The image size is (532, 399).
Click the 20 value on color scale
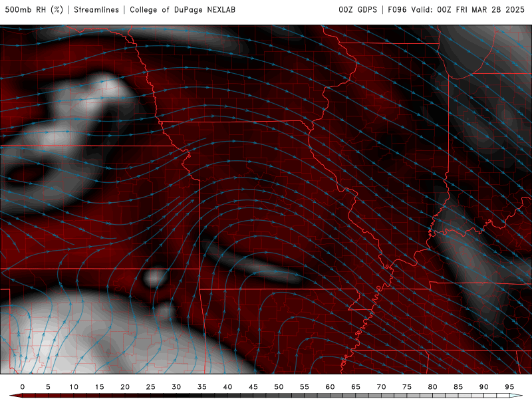pos(125,387)
